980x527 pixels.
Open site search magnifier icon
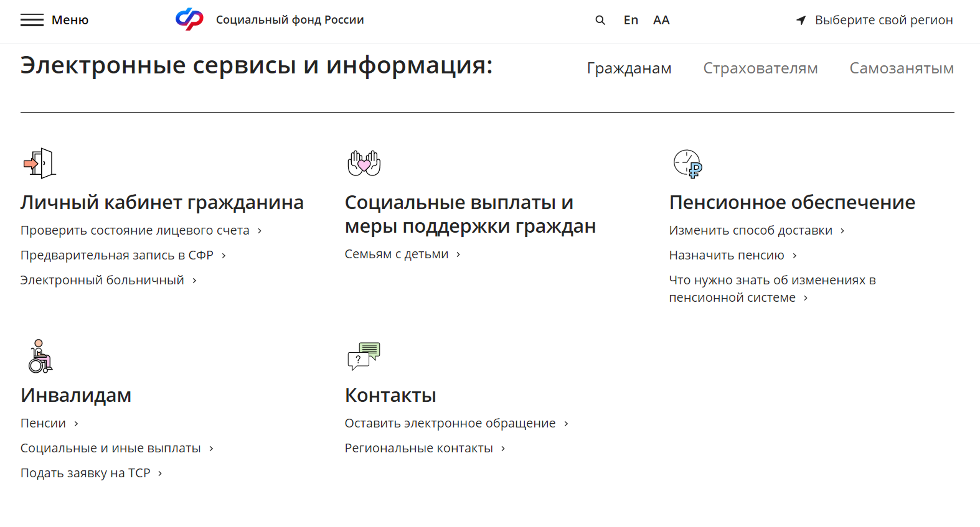pos(600,20)
